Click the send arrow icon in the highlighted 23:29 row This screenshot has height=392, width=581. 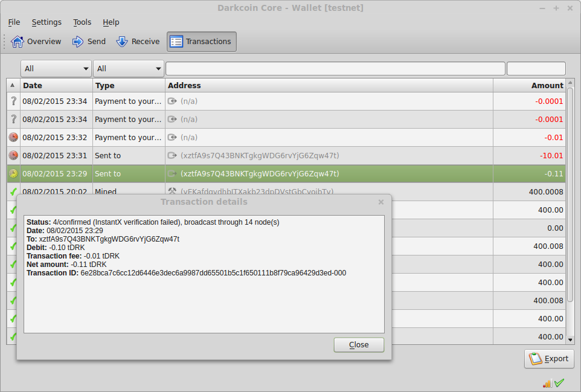(x=172, y=173)
